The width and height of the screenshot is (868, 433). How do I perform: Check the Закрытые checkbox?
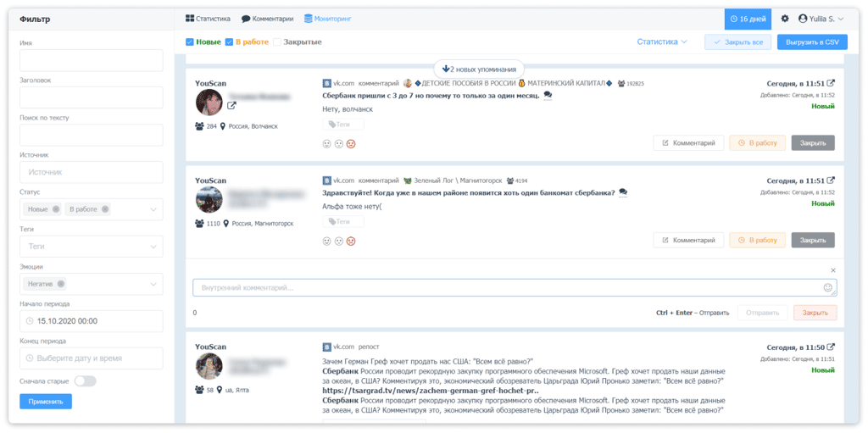pos(277,42)
